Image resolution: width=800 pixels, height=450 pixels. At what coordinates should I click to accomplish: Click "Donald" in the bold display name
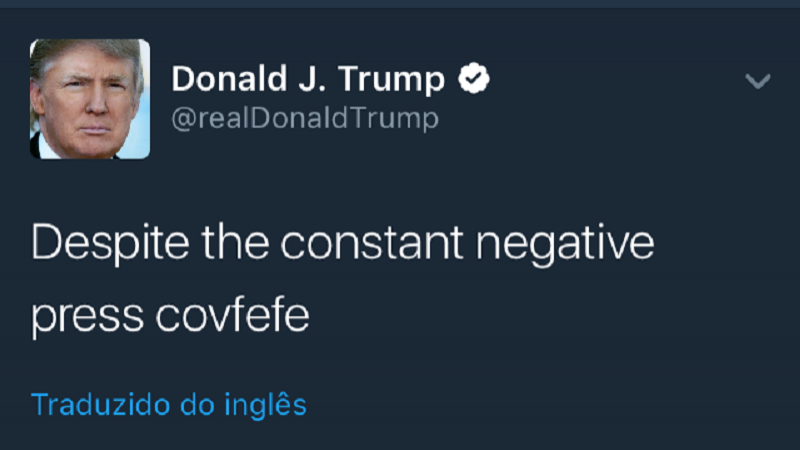pyautogui.click(x=229, y=79)
